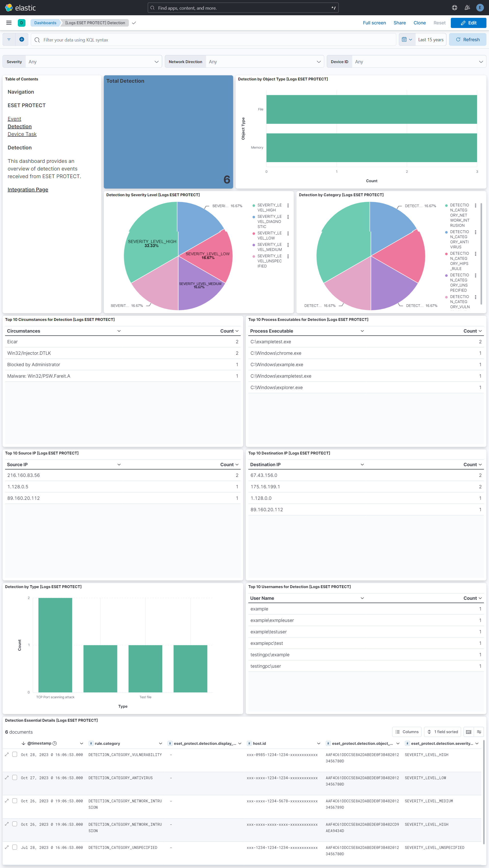This screenshot has width=489, height=868.
Task: Expand the first document row in Detection Essential Details
Action: (7, 754)
